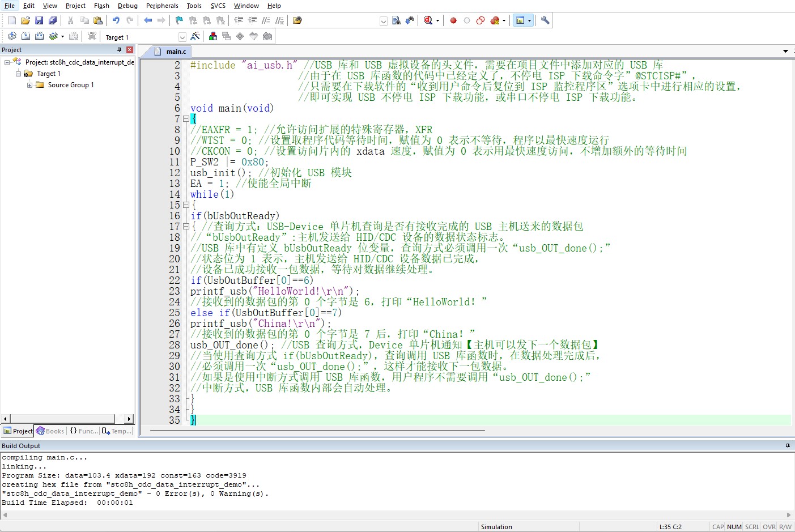
Task: Open the Target 1 selection dropdown
Action: coord(182,37)
